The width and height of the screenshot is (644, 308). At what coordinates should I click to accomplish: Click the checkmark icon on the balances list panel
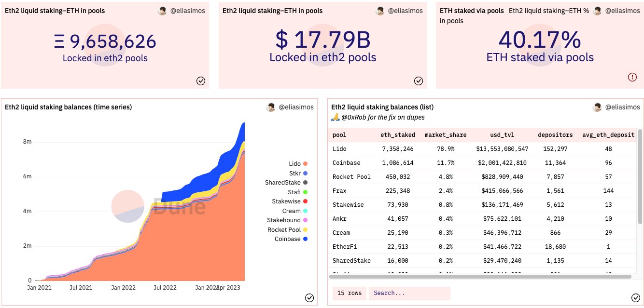tap(636, 297)
